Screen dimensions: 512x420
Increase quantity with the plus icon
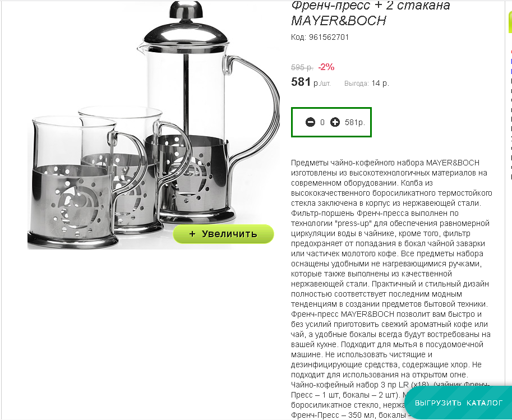[x=335, y=122]
